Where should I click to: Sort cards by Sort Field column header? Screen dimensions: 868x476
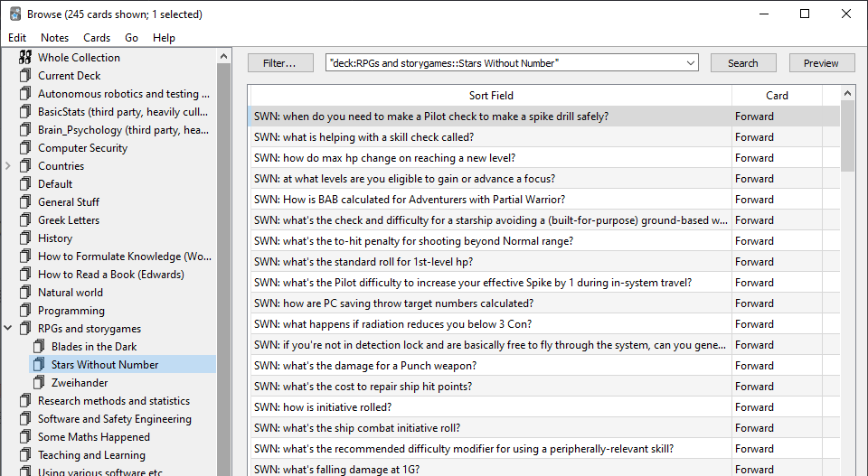[x=491, y=96]
